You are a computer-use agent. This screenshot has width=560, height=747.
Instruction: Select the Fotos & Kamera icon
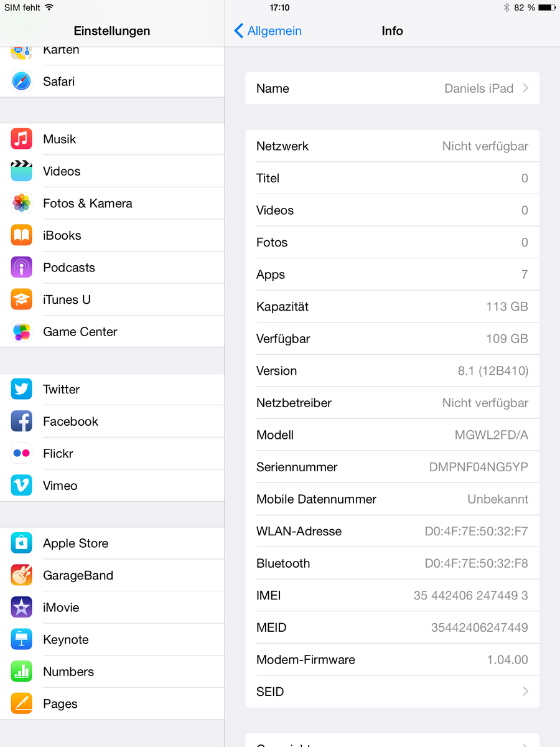click(21, 204)
